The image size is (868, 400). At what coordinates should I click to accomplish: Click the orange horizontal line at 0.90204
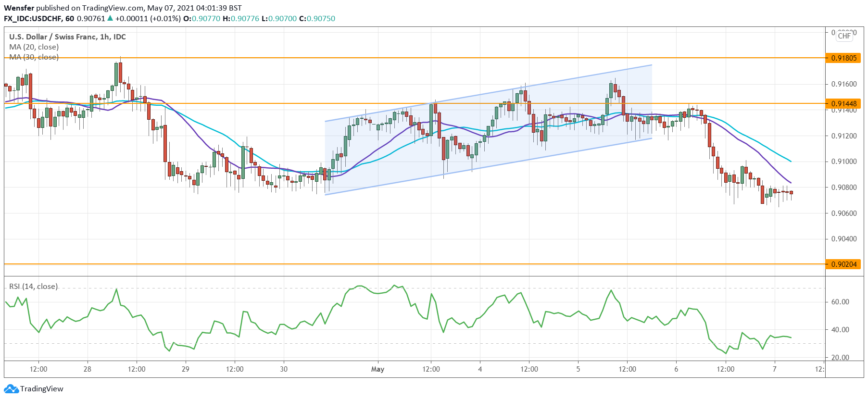(414, 264)
